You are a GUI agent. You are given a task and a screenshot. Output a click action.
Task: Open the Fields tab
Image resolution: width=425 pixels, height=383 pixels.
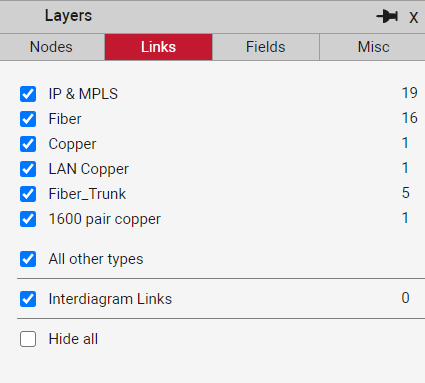(x=266, y=47)
